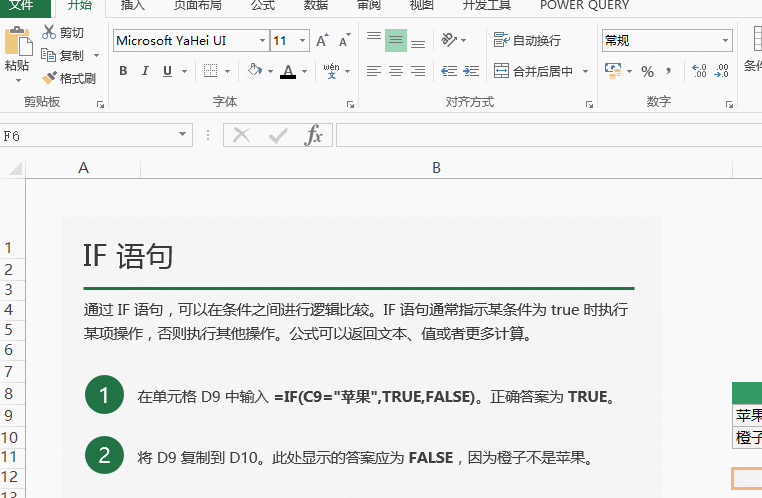Screen dimensions: 762x498
Task: Open merge options dropdown arrow
Action: pos(585,72)
